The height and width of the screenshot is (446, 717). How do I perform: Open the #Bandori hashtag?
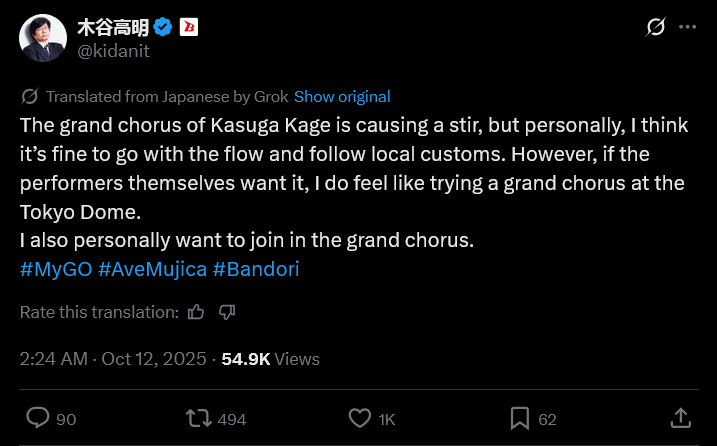pyautogui.click(x=256, y=269)
